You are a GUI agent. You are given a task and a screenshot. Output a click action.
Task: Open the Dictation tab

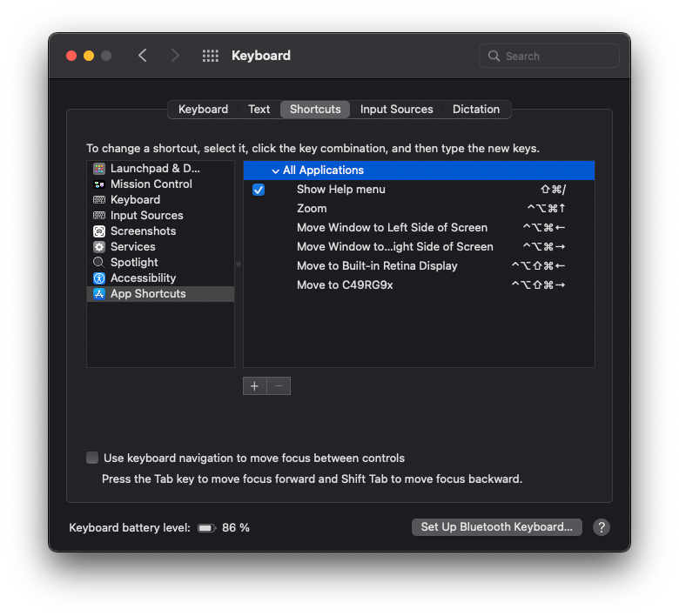point(475,110)
